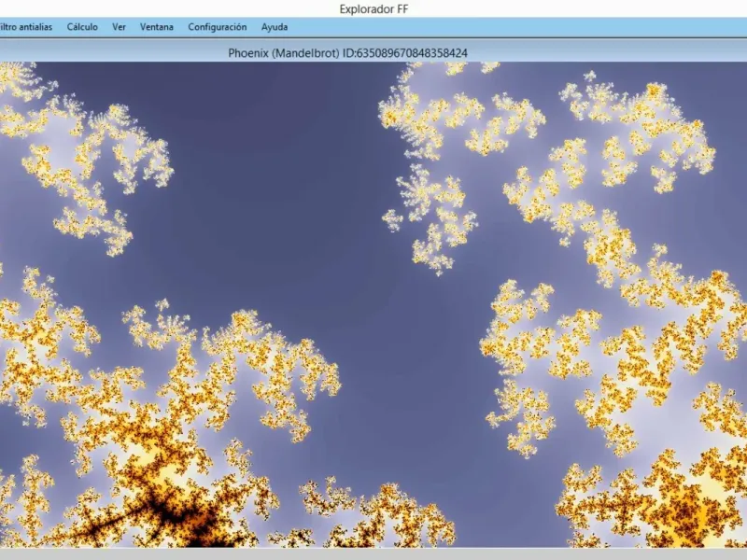Open the Filtro antialias menu
The image size is (747, 560).
[x=25, y=27]
